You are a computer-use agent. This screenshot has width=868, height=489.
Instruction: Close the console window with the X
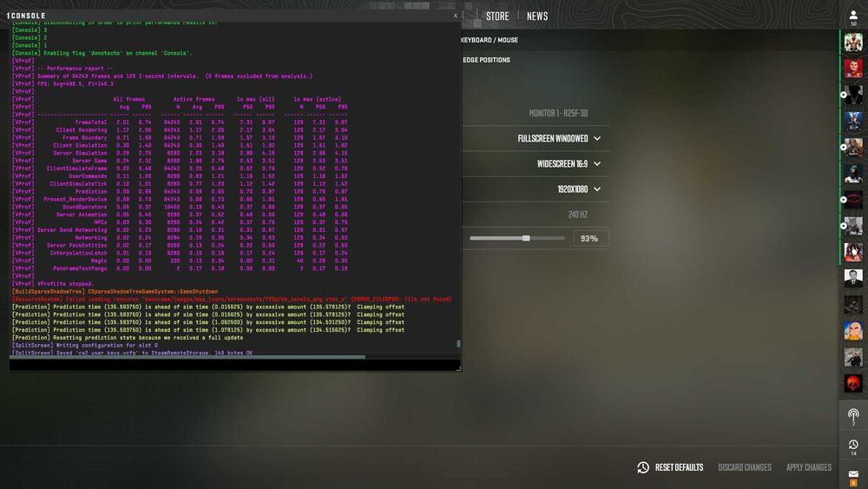pyautogui.click(x=455, y=16)
